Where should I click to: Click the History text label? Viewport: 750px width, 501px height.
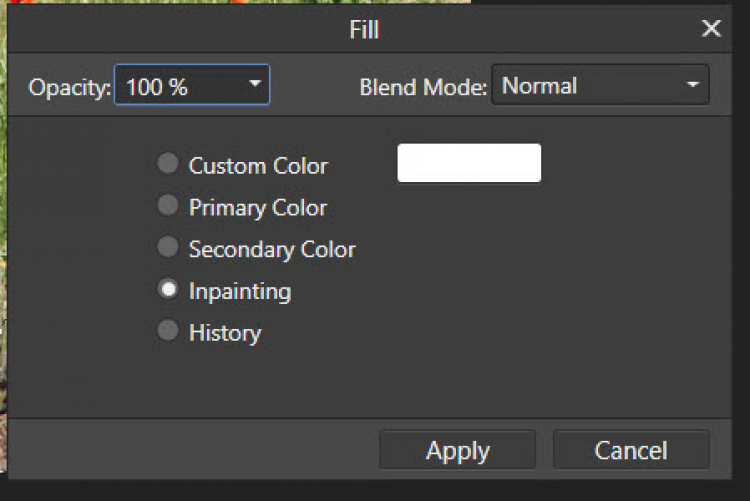225,333
